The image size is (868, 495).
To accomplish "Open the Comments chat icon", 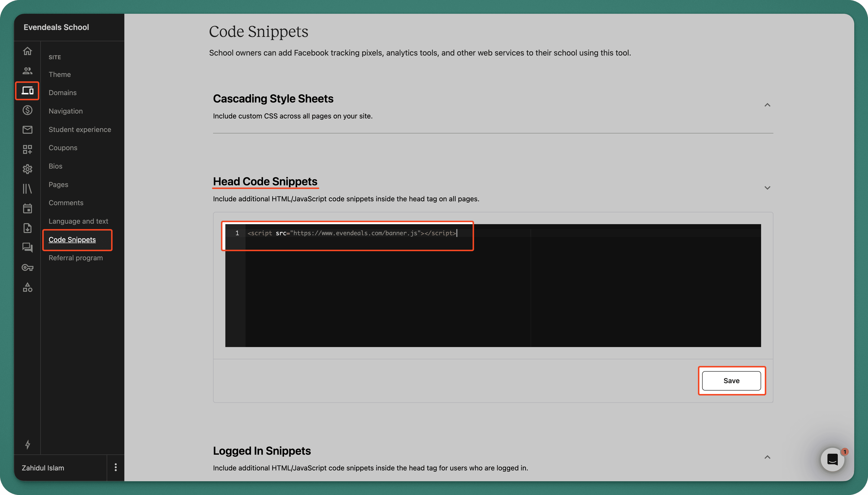I will pyautogui.click(x=27, y=247).
